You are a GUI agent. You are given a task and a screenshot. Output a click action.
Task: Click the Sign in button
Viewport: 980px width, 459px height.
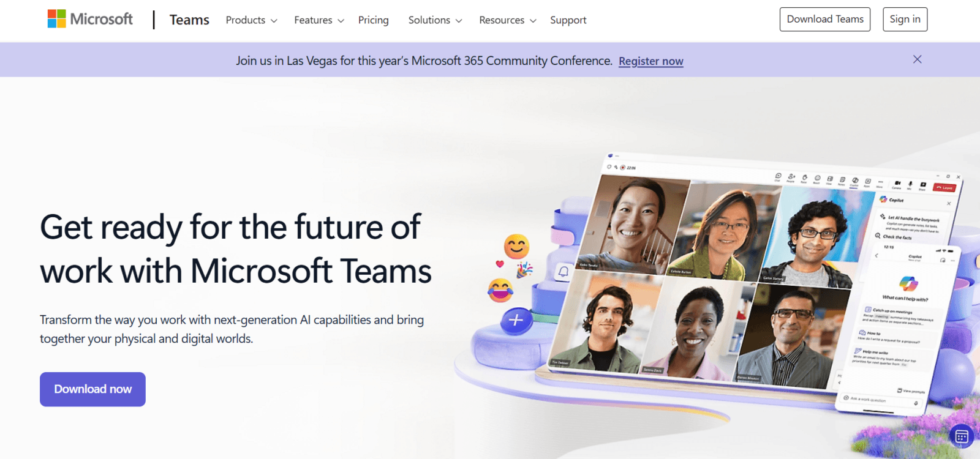[x=905, y=20]
